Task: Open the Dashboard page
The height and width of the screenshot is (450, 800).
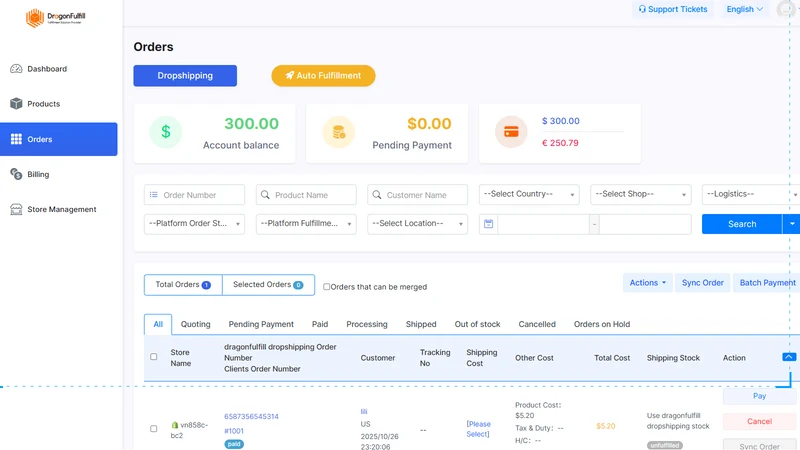Action: (x=47, y=69)
